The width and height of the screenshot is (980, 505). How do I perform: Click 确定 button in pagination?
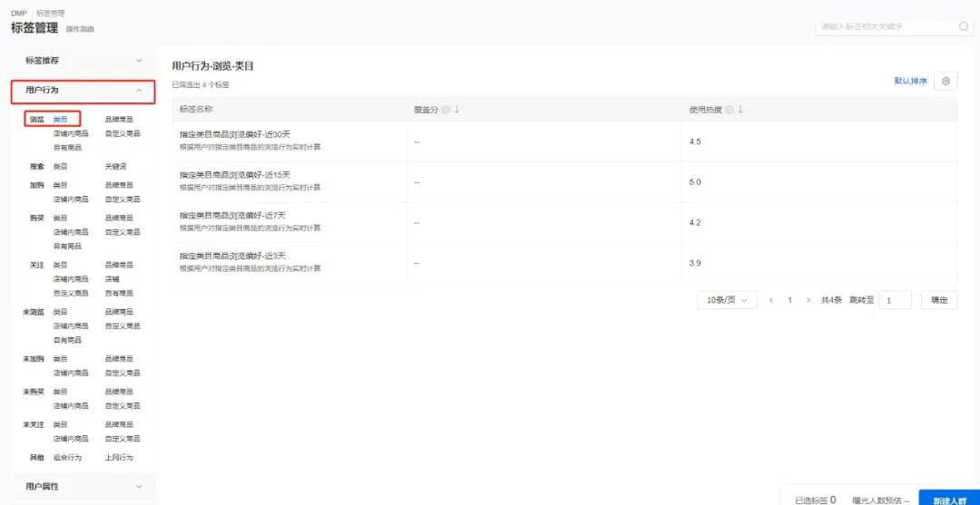[x=938, y=300]
